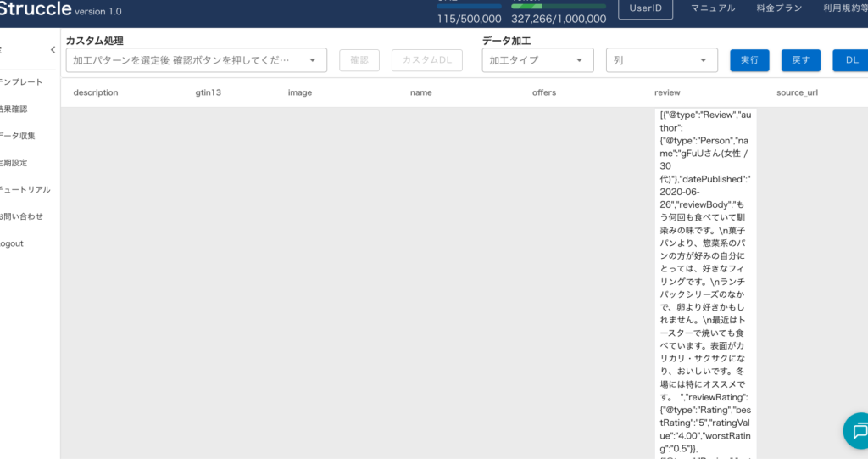Viewport: 868px width, 459px height.
Task: Collapse the sidebar with the chevron arrow
Action: click(53, 50)
